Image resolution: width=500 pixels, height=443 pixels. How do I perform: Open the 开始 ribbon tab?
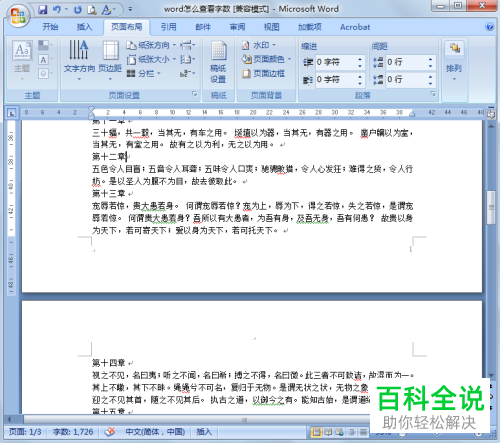[50, 27]
